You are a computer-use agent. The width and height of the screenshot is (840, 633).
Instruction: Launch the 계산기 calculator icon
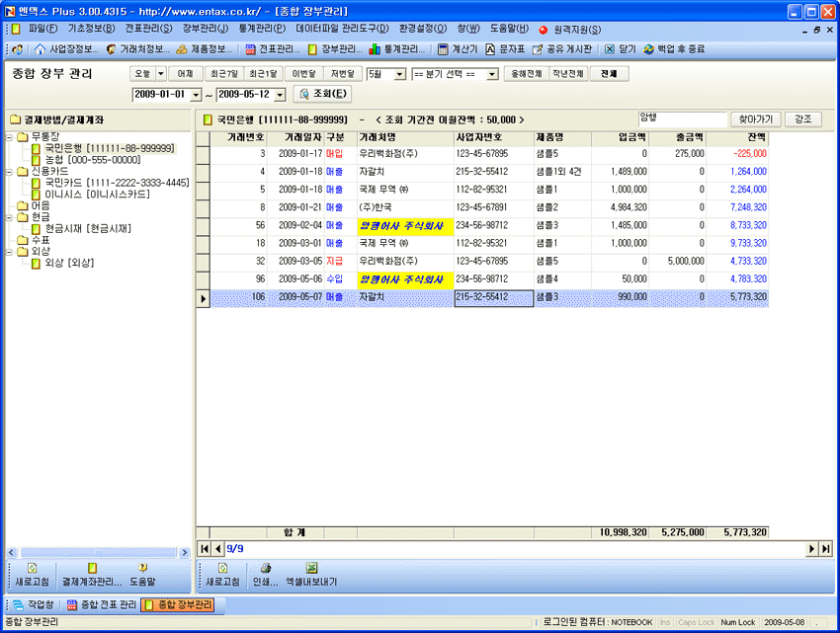pos(443,49)
